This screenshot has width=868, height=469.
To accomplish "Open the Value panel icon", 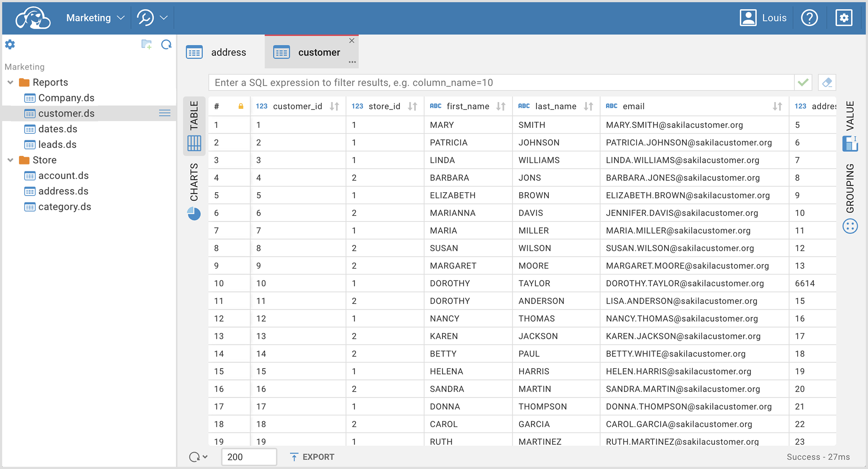I will 850,144.
